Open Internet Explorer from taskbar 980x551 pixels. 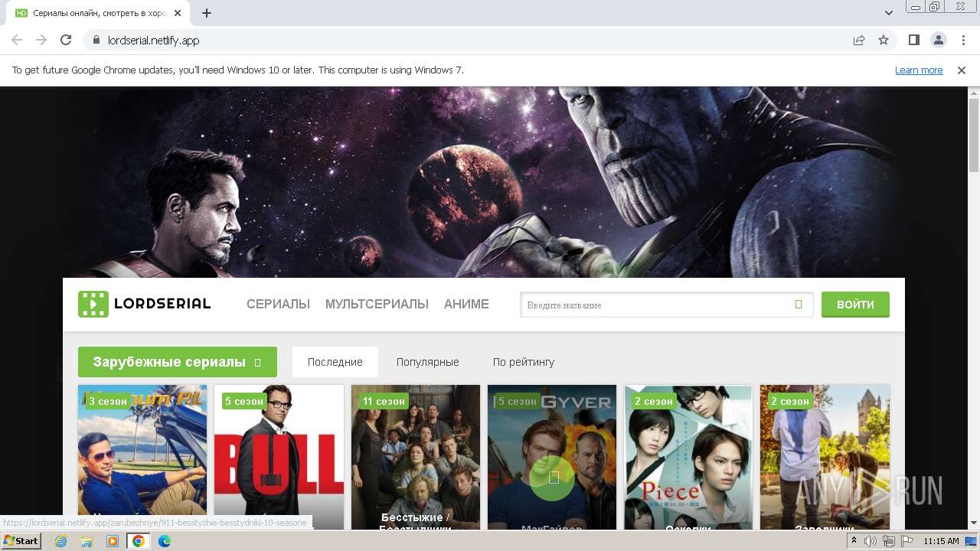[x=60, y=541]
